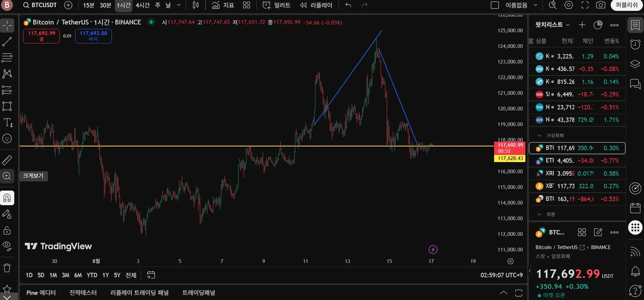Redo the last chart action
This screenshot has width=644, height=300.
365,5
